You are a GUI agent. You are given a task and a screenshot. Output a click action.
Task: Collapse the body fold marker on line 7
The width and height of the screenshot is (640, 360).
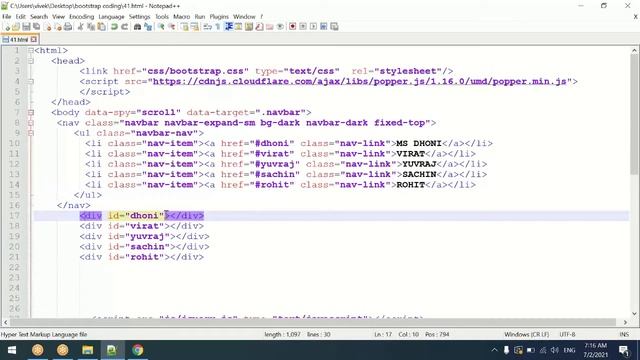31,112
